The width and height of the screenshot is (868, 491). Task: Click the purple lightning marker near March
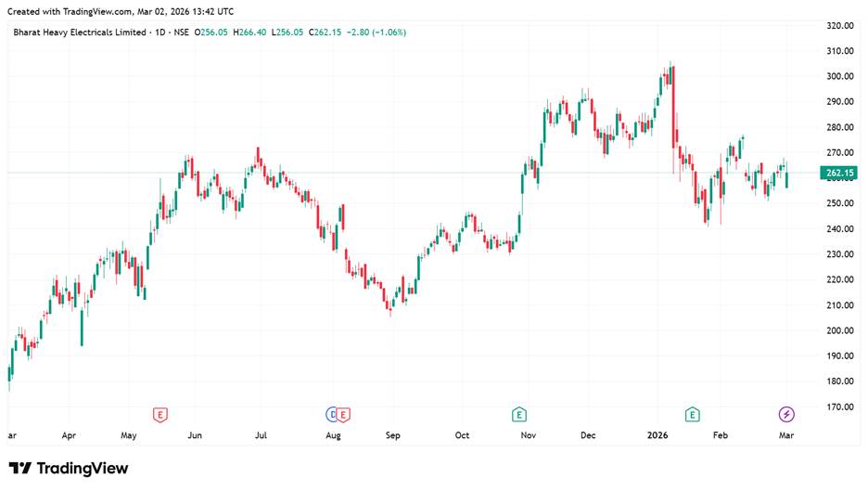(x=786, y=414)
